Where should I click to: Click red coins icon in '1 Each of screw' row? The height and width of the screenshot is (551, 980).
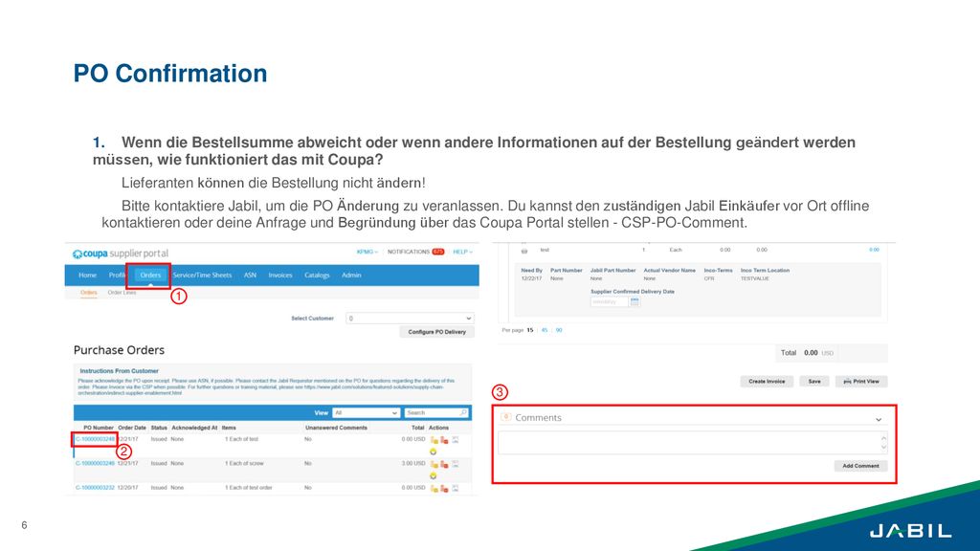pyautogui.click(x=444, y=465)
